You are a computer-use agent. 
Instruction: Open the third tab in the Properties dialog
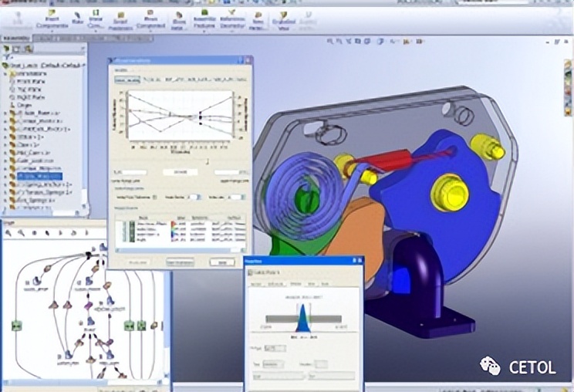pyautogui.click(x=295, y=284)
